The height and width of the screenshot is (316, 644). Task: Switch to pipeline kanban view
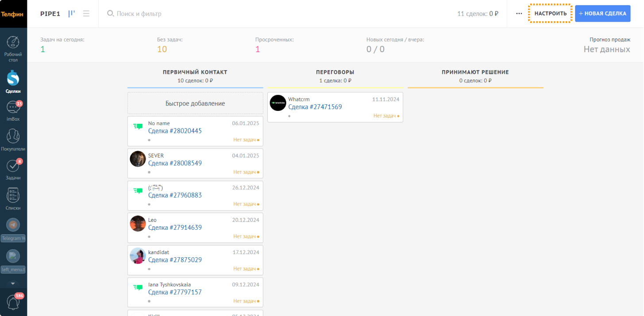pyautogui.click(x=72, y=14)
